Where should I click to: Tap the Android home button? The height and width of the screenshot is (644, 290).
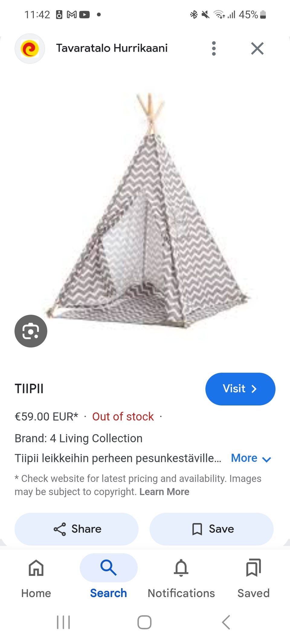(144, 622)
